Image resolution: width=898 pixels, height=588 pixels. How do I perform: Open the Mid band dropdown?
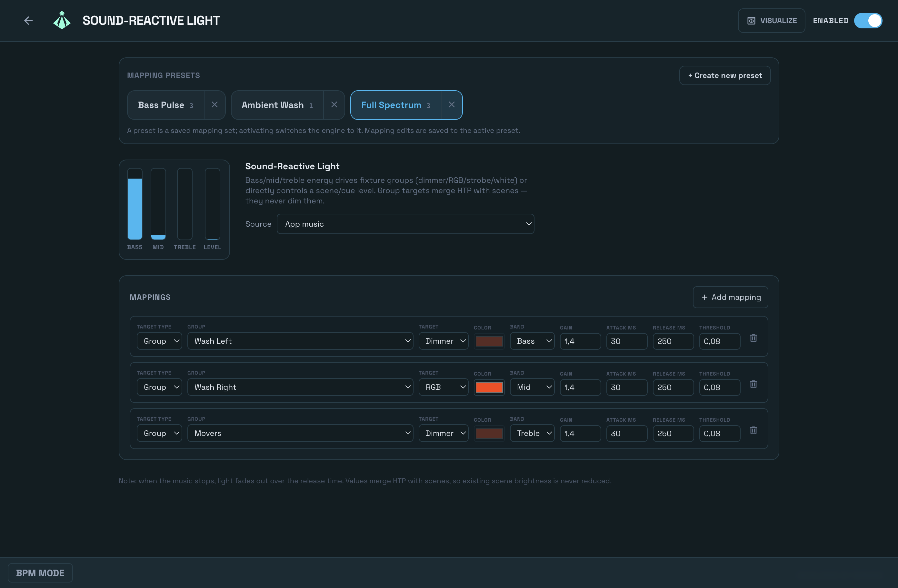coord(532,387)
